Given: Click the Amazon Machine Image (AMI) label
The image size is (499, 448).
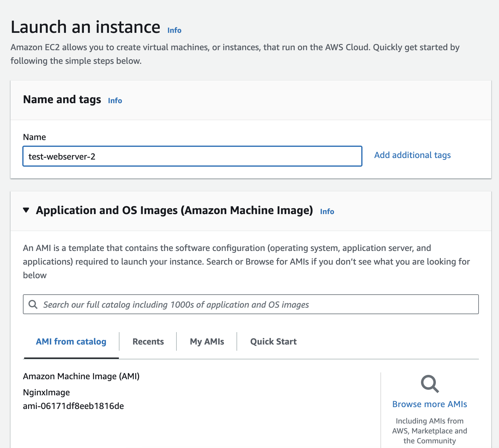Looking at the screenshot, I should (x=81, y=376).
